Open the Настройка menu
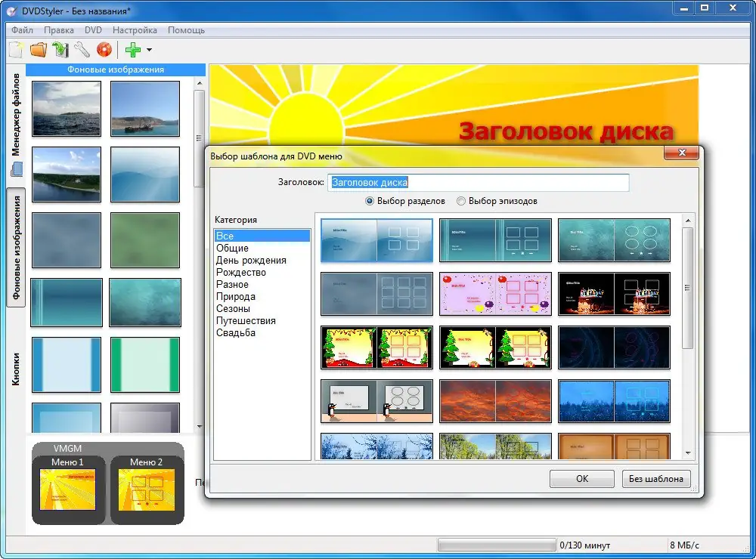 (x=135, y=30)
